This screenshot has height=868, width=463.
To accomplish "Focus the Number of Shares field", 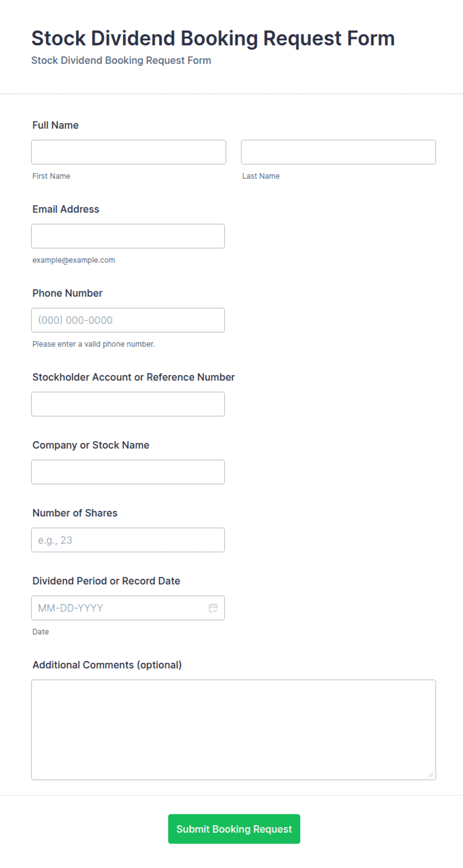I will point(128,540).
